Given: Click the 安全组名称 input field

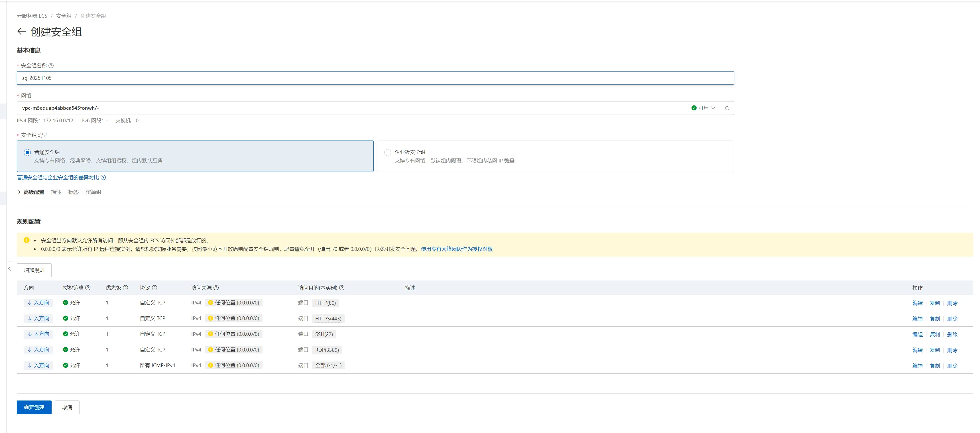Looking at the screenshot, I should click(375, 78).
